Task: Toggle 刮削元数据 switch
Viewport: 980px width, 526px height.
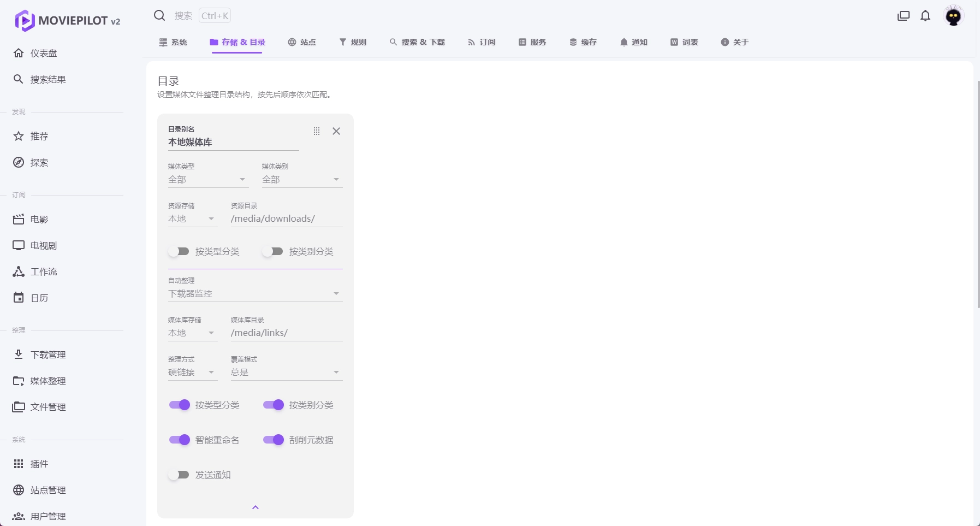Action: [273, 440]
